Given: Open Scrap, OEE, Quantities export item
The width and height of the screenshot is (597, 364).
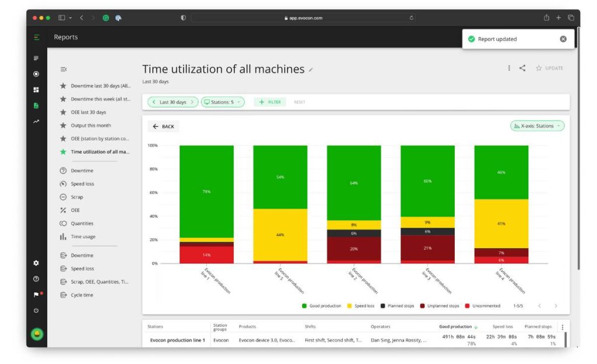Looking at the screenshot, I should pos(94,282).
